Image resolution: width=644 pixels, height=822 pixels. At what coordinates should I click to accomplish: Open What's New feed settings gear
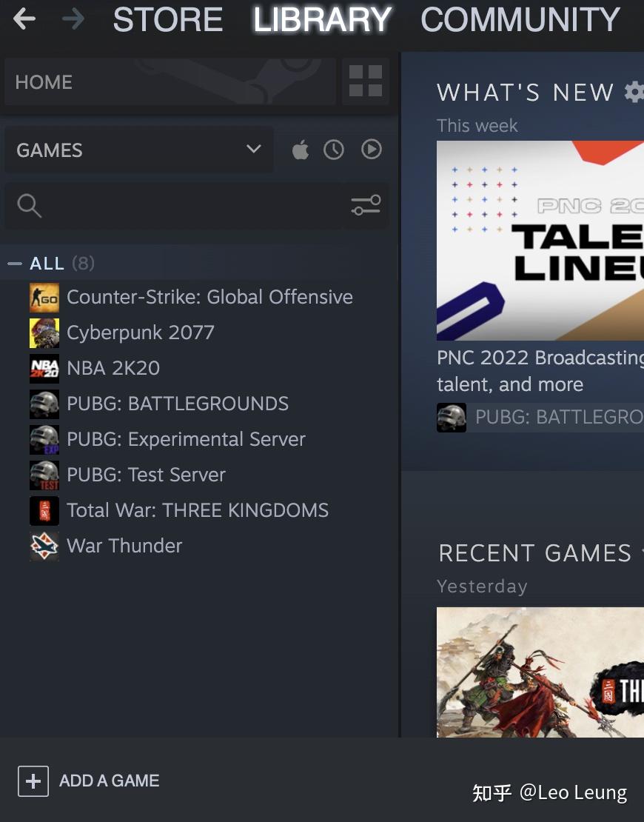[x=634, y=92]
